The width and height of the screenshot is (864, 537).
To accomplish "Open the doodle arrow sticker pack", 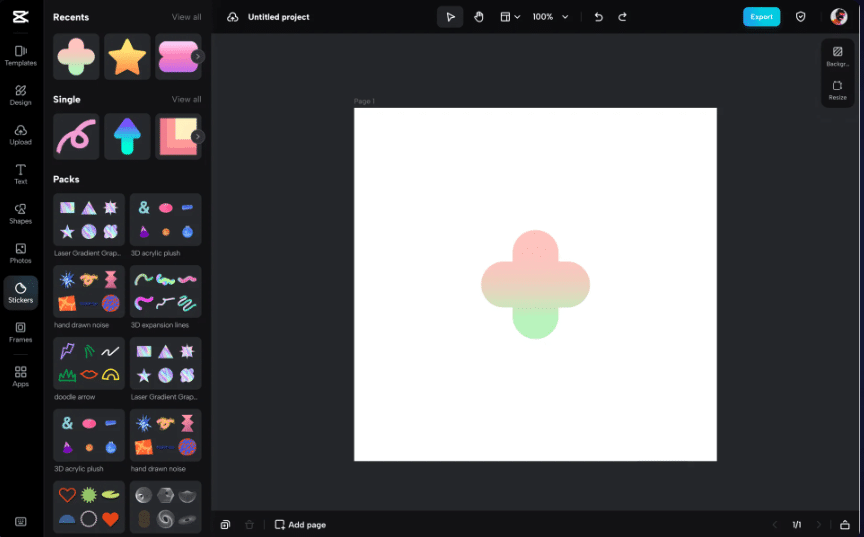I will tap(89, 363).
